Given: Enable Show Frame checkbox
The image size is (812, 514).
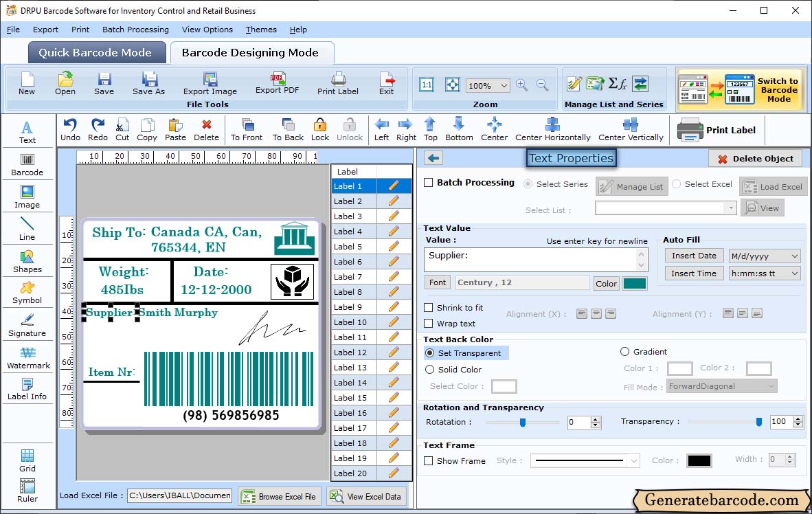Looking at the screenshot, I should (428, 460).
